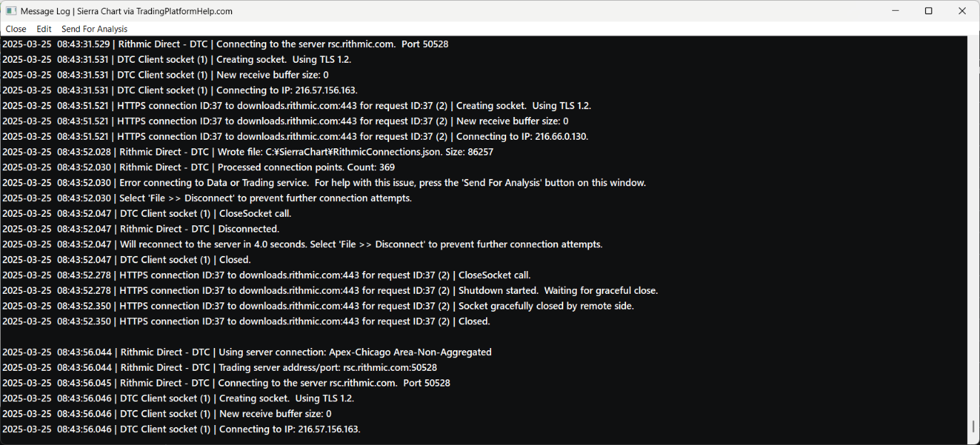Open the Edit menu
Image resolution: width=980 pixels, height=445 pixels.
44,29
